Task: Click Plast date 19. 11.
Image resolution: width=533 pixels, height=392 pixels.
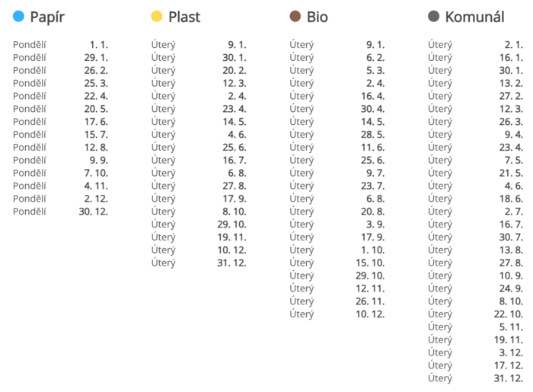Action: pyautogui.click(x=231, y=237)
